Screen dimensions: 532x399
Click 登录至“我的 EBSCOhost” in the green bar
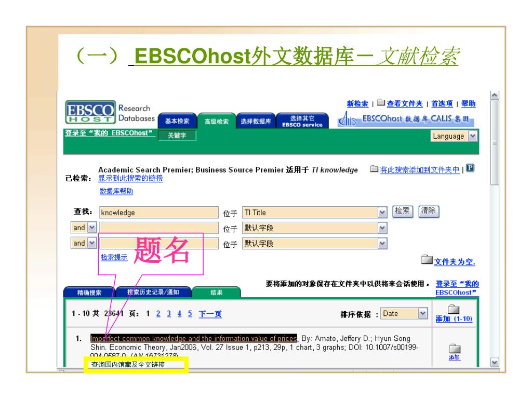click(x=109, y=133)
